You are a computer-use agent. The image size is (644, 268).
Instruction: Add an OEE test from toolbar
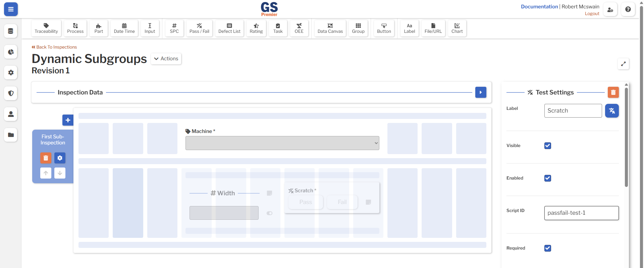pos(299,28)
